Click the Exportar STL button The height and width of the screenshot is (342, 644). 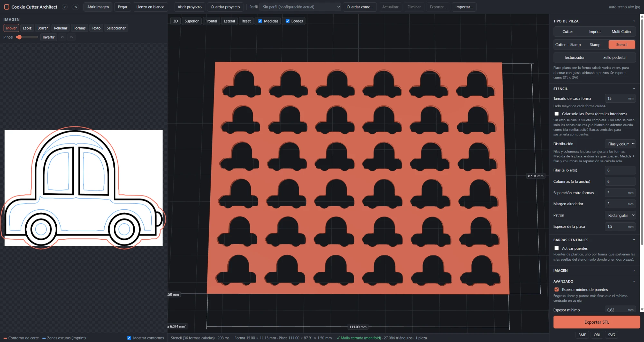(597, 322)
